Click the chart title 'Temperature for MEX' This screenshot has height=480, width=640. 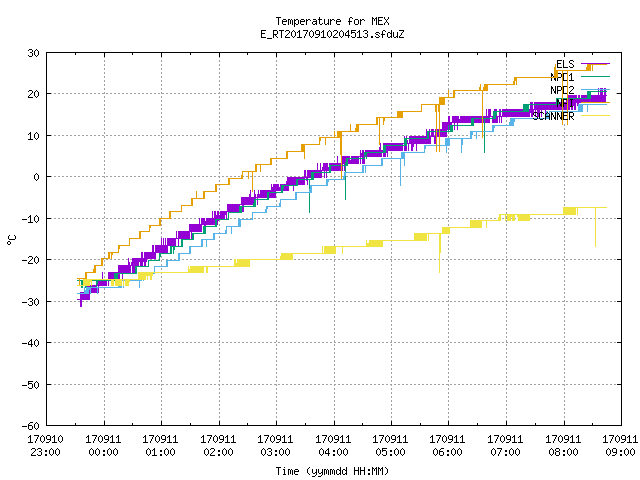tap(332, 21)
